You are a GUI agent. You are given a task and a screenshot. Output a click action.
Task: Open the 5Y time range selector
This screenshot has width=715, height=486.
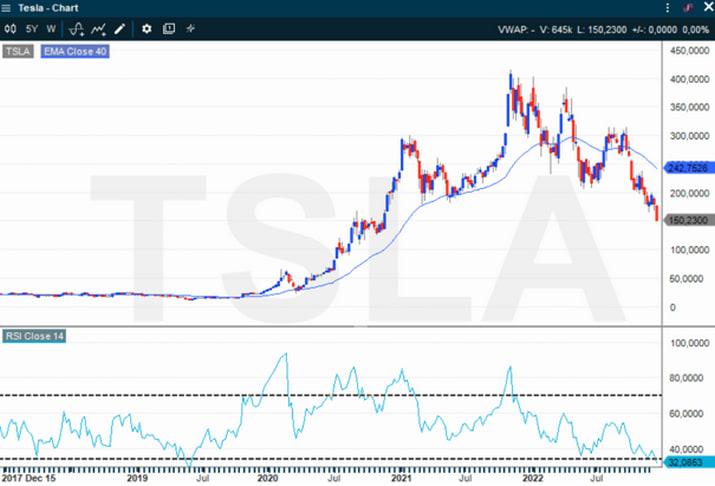(x=31, y=29)
